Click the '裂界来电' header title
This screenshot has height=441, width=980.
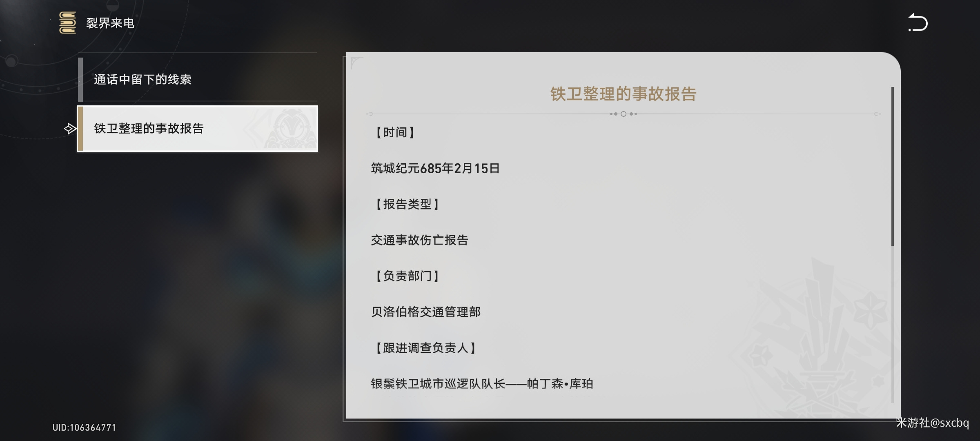tap(110, 23)
